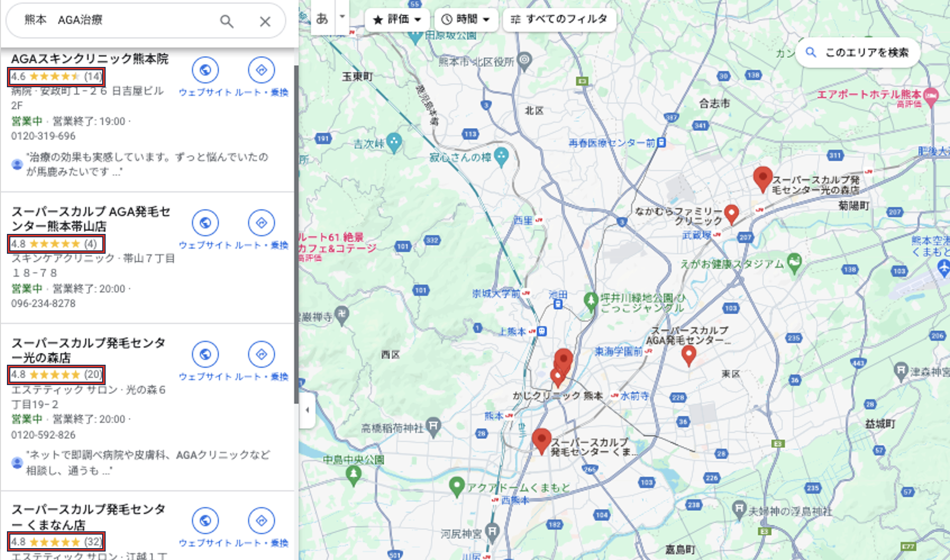950x560 pixels.
Task: Open the 評価 rating filter dropdown
Action: (x=397, y=19)
